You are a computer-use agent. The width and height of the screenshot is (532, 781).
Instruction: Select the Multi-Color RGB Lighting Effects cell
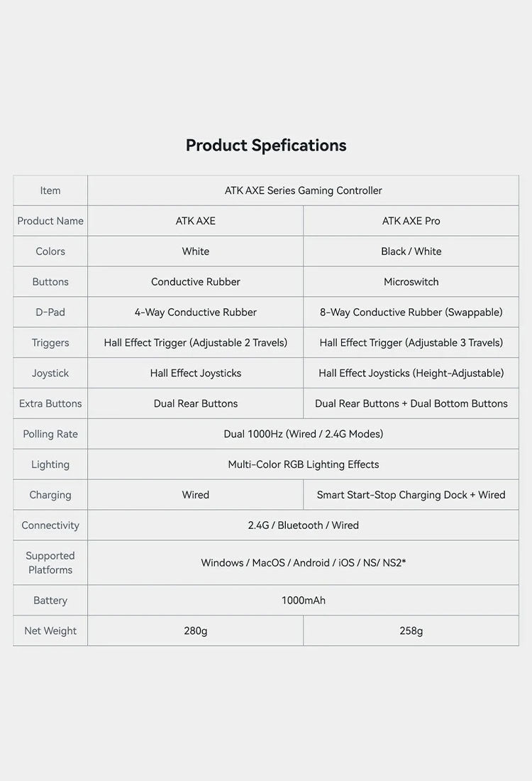pos(303,464)
